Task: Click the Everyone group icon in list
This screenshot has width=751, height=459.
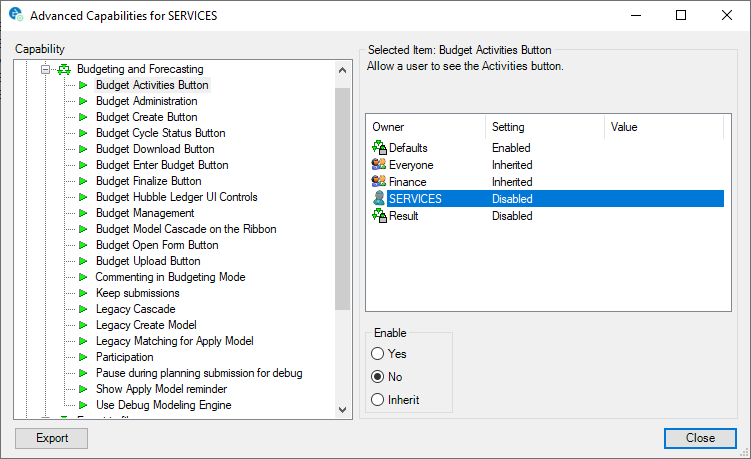Action: pos(379,165)
